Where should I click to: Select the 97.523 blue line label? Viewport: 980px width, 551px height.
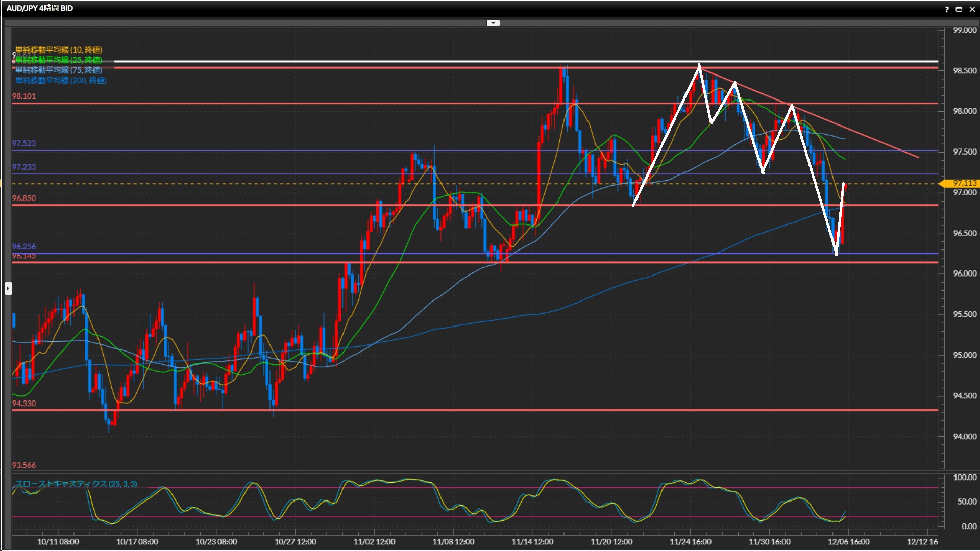(24, 143)
